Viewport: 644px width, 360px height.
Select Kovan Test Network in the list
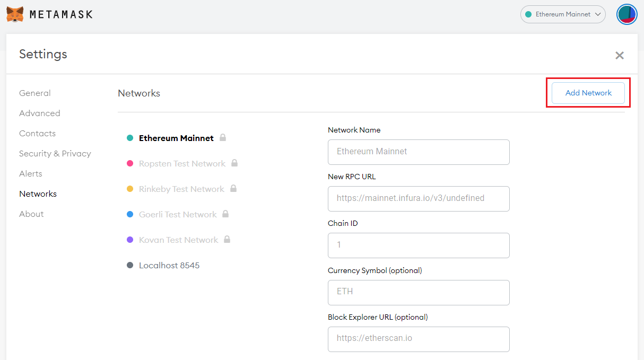click(x=179, y=240)
